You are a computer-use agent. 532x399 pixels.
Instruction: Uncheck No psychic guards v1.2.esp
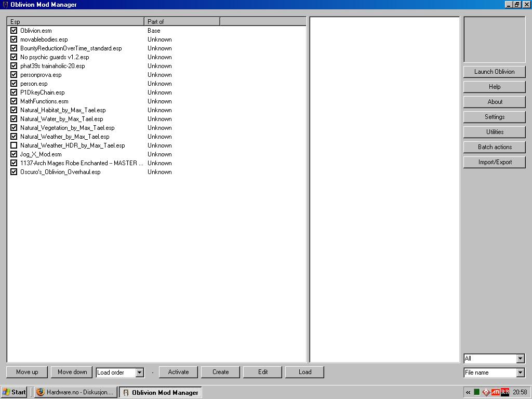click(x=14, y=57)
